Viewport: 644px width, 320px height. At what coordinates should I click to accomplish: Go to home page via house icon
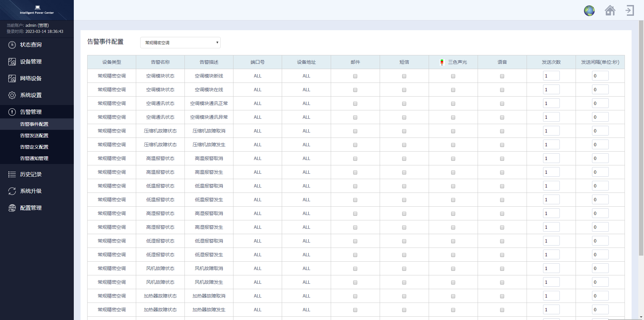[610, 11]
